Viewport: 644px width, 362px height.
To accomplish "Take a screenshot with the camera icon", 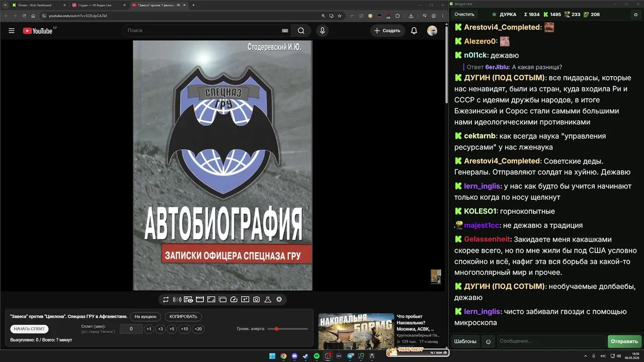I will click(x=257, y=300).
